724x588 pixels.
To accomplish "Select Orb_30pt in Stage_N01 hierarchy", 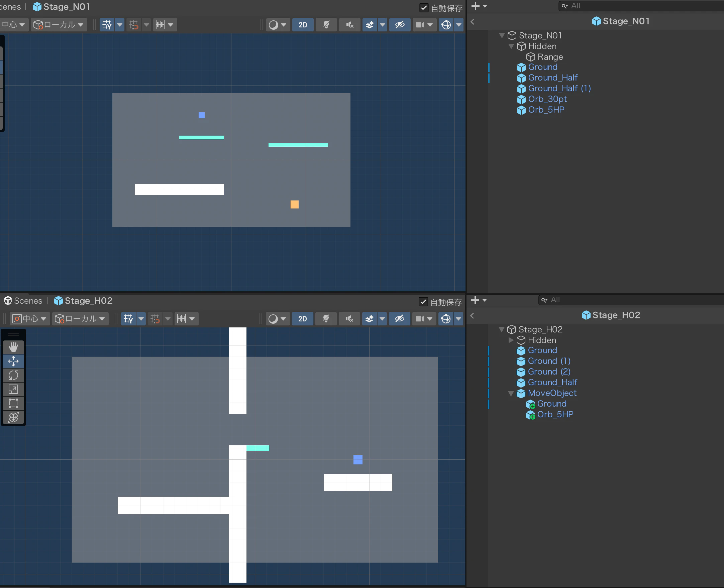I will coord(547,99).
